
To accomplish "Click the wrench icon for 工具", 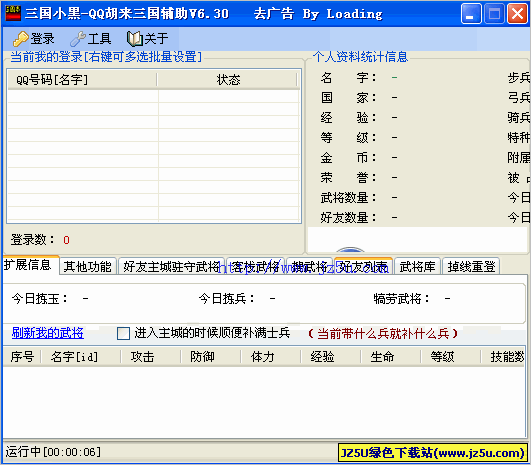I will tap(78, 39).
